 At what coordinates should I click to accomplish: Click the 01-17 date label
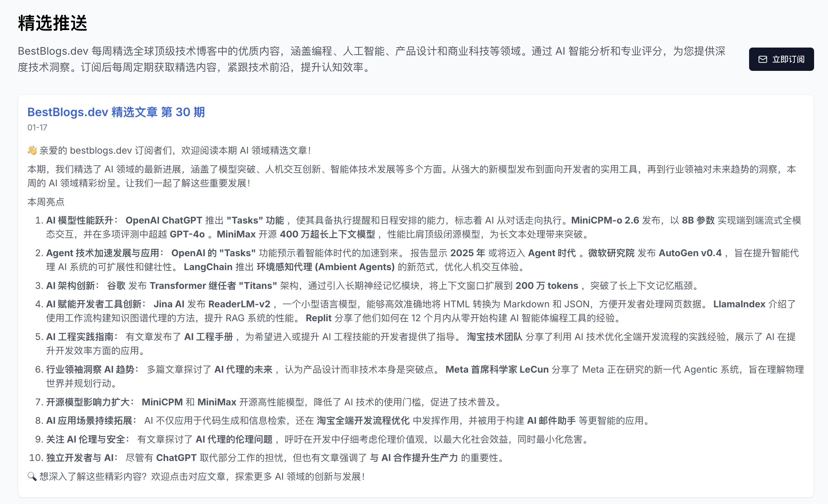(37, 127)
